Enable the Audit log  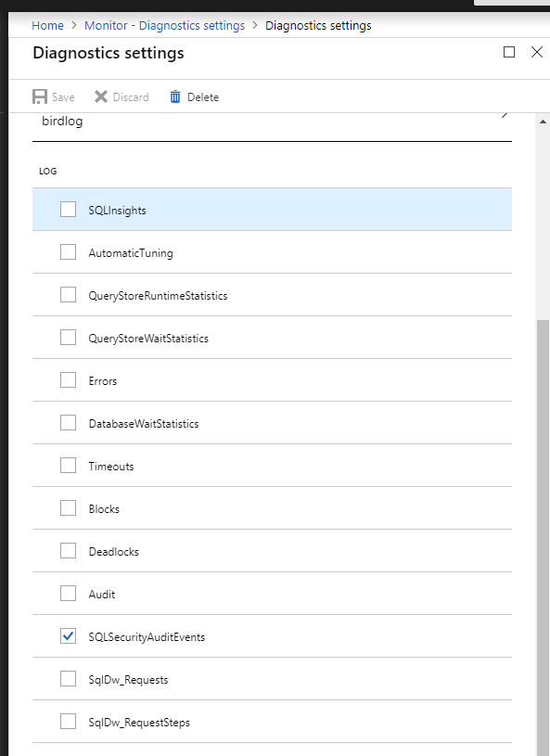coord(68,593)
